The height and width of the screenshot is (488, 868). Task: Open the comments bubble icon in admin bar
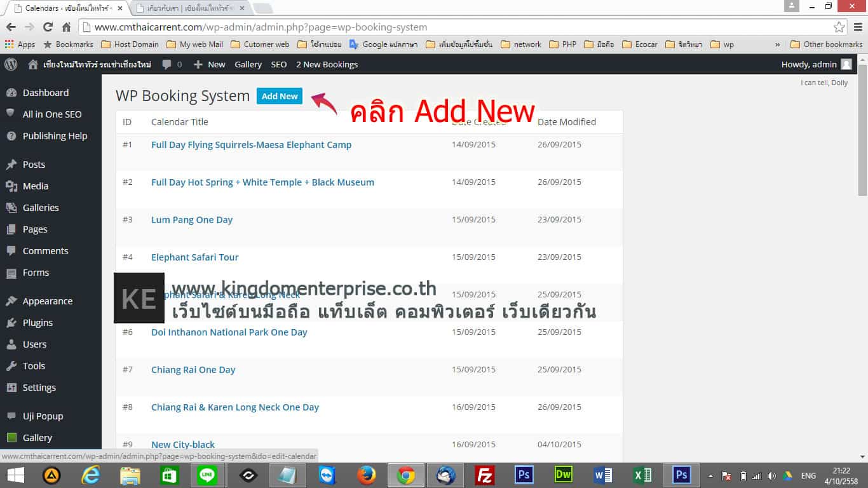click(171, 64)
